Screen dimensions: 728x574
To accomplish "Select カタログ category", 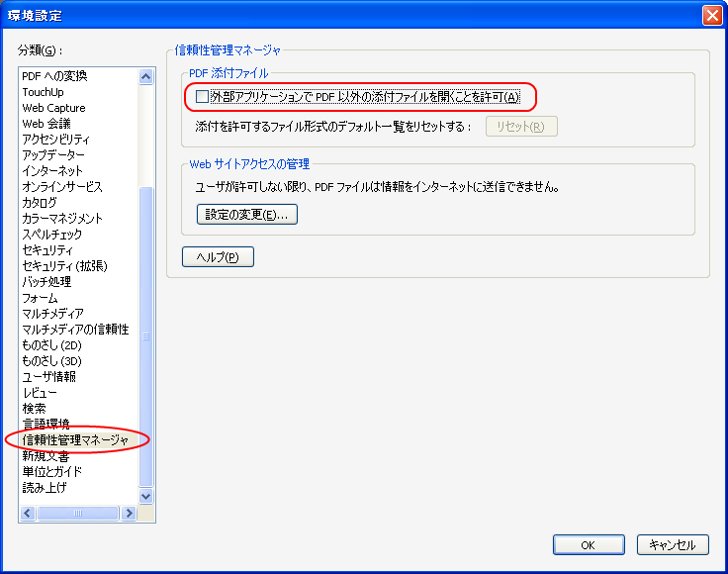I will click(x=40, y=203).
